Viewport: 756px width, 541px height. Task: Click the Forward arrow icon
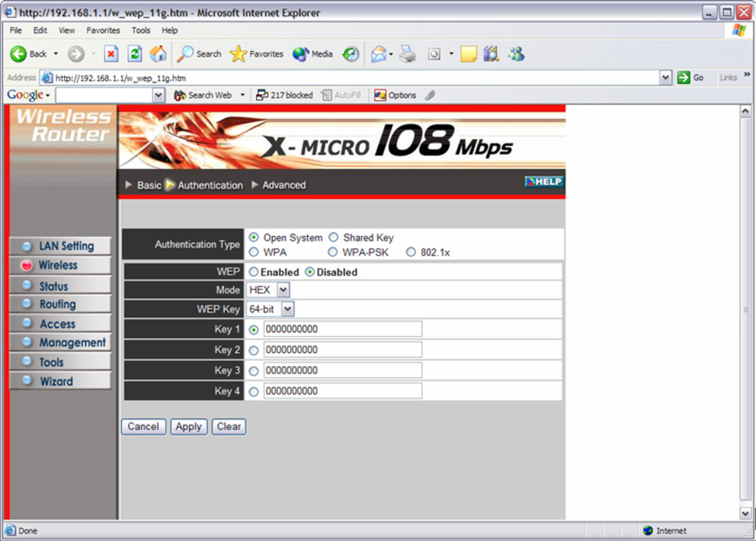[x=76, y=54]
